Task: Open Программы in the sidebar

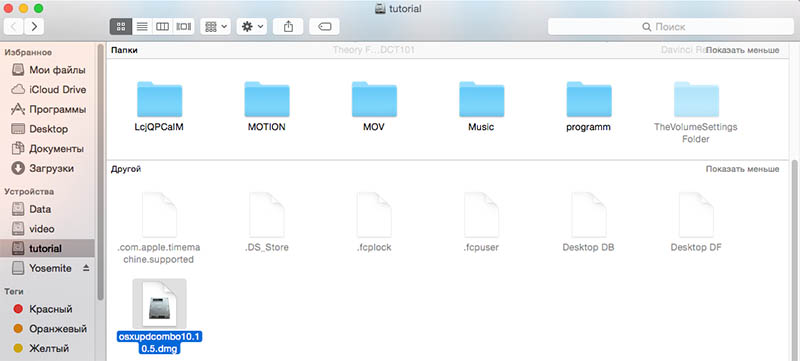Action: pyautogui.click(x=48, y=110)
